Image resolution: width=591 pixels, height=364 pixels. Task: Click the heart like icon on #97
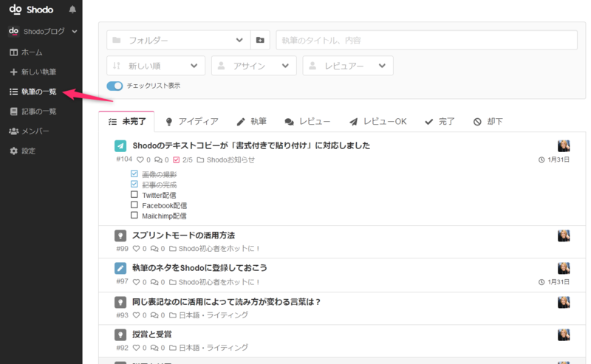point(137,282)
